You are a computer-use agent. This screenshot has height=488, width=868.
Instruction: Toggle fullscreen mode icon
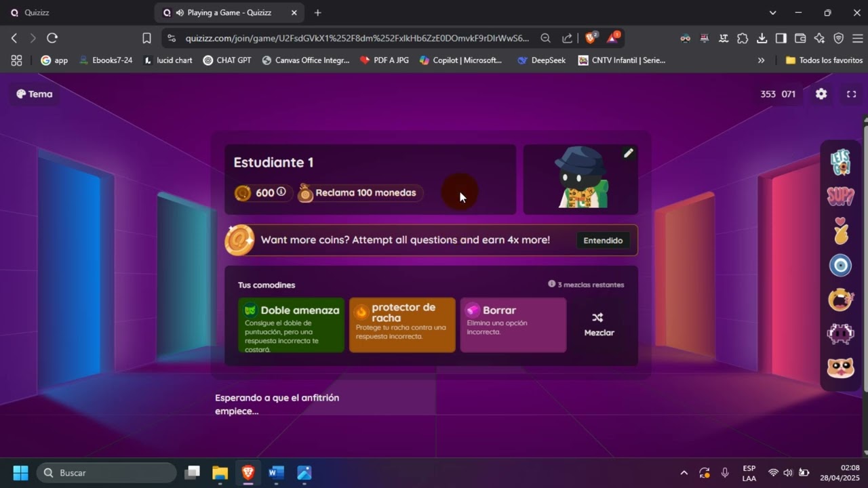pyautogui.click(x=851, y=94)
